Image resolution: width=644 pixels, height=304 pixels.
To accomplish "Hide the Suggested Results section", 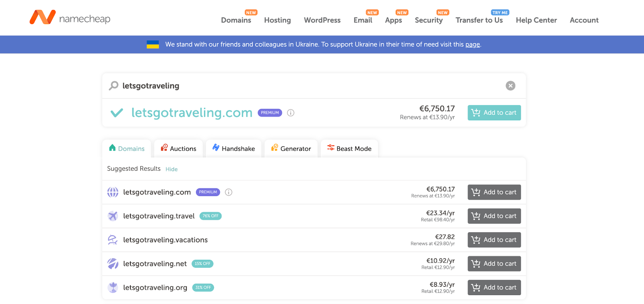I will pyautogui.click(x=171, y=169).
